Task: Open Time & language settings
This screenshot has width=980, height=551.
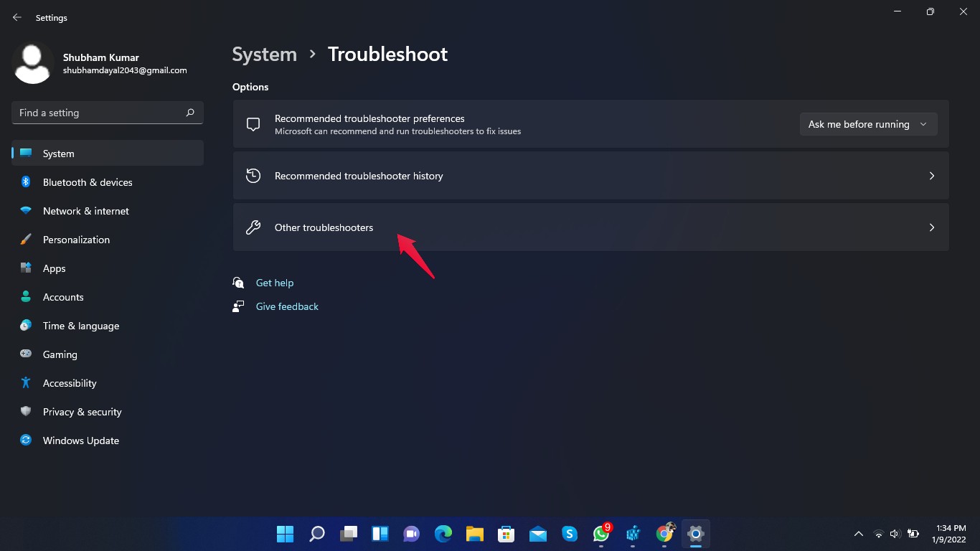Action: click(108, 326)
